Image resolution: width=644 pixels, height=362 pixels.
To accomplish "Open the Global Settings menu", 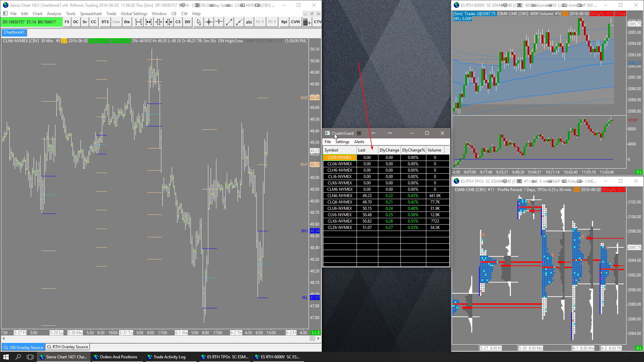I will [134, 14].
